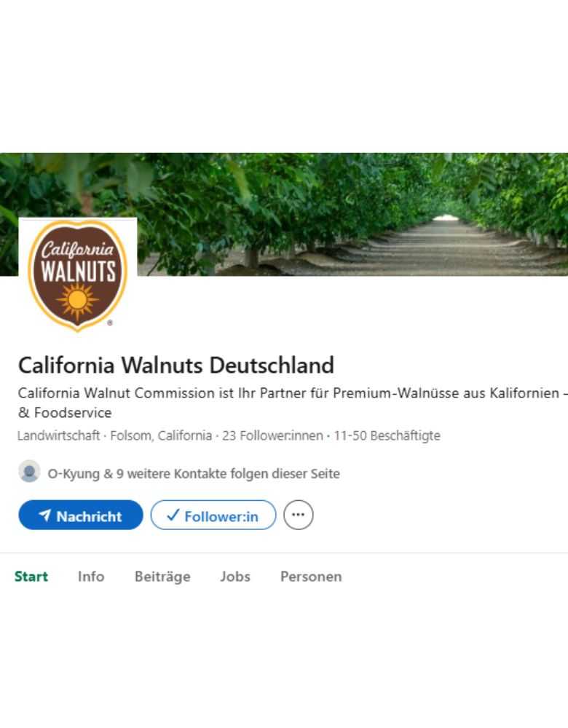
Task: Go to the Beiträge tab
Action: pyautogui.click(x=162, y=577)
